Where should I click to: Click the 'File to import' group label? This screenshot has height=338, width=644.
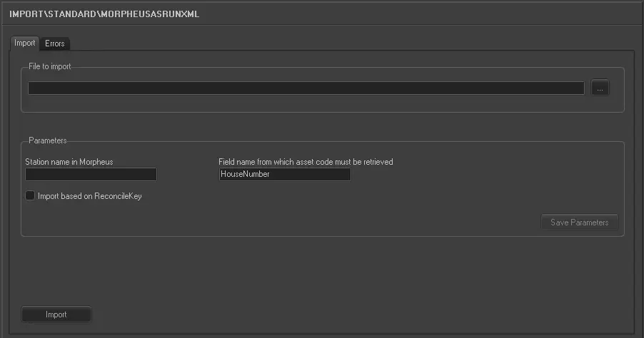point(50,66)
